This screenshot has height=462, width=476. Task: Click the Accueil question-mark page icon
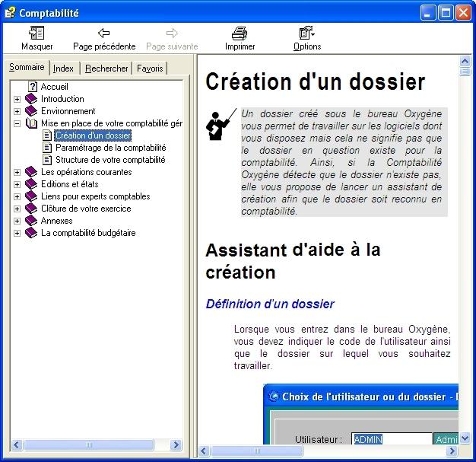[33, 87]
